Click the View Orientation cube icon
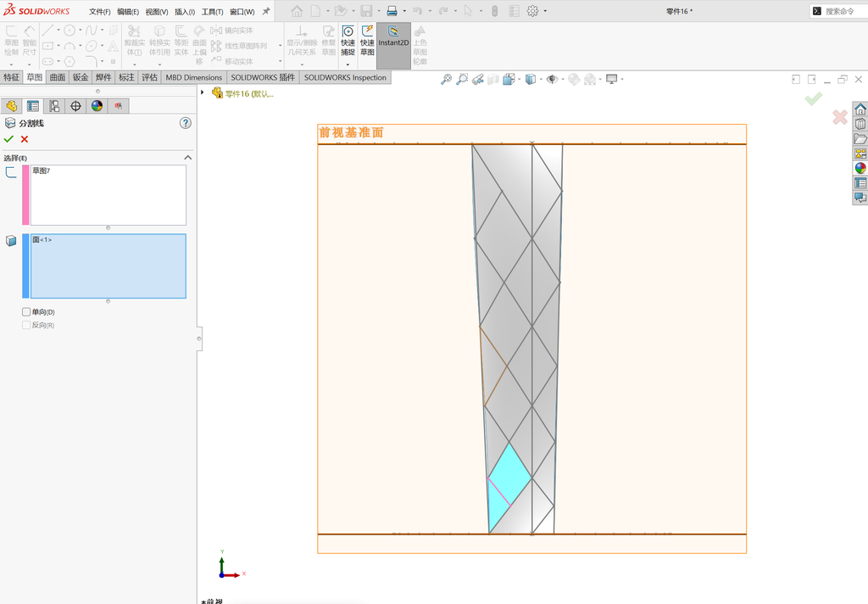This screenshot has width=868, height=604. 509,79
